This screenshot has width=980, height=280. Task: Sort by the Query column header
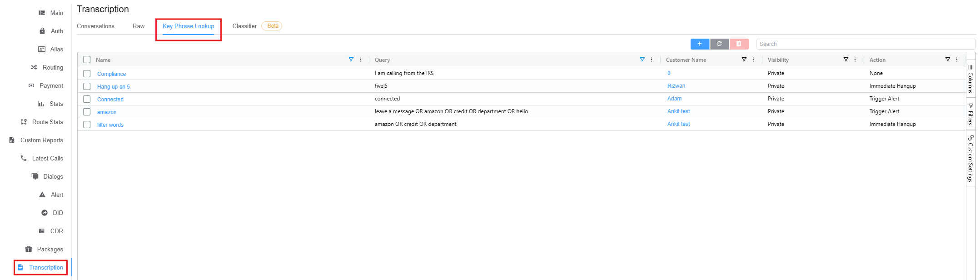coord(382,60)
